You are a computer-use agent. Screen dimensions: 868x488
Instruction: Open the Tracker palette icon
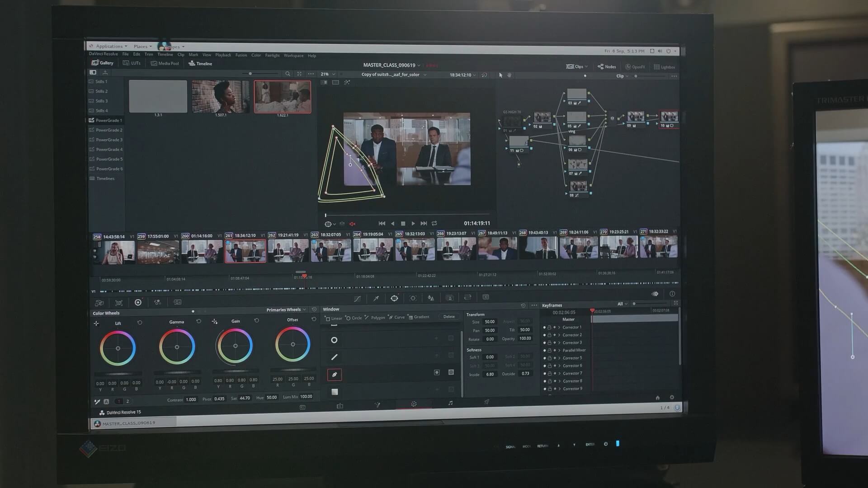coord(413,298)
